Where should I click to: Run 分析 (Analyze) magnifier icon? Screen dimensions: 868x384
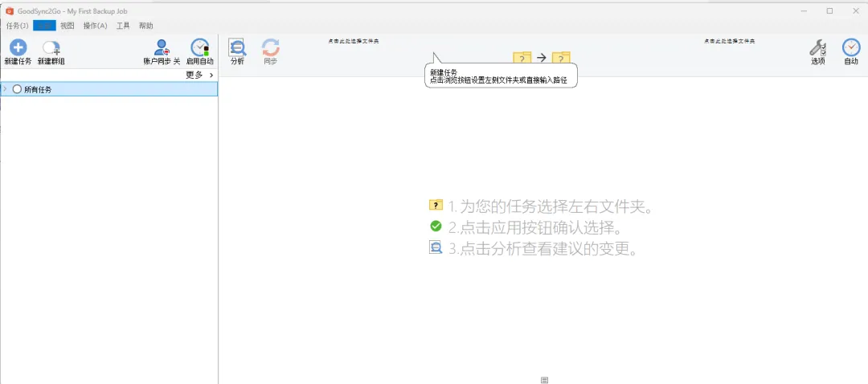point(237,47)
